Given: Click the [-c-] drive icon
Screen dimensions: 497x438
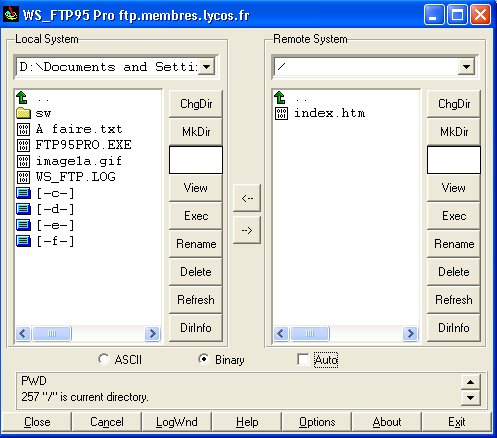Looking at the screenshot, I should click(x=23, y=193).
